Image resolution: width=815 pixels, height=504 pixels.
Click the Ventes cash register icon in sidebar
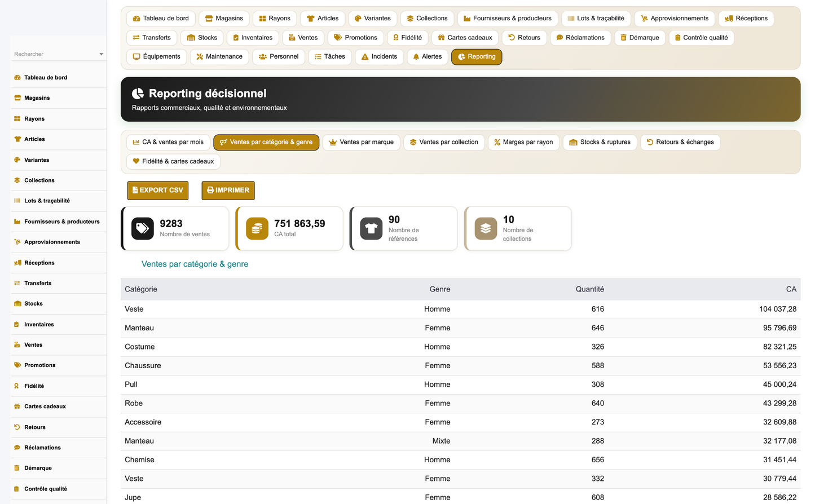(x=17, y=345)
